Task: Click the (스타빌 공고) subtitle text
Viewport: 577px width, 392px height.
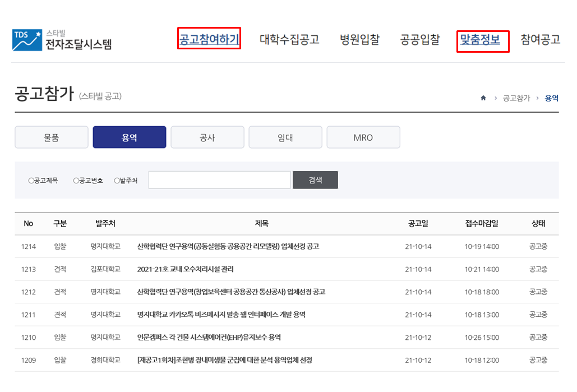Action: coord(100,96)
